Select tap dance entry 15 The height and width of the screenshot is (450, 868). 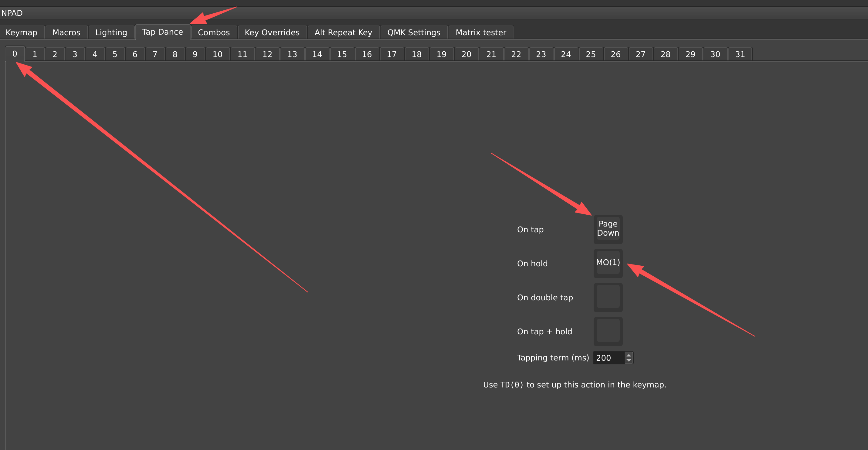tap(342, 54)
